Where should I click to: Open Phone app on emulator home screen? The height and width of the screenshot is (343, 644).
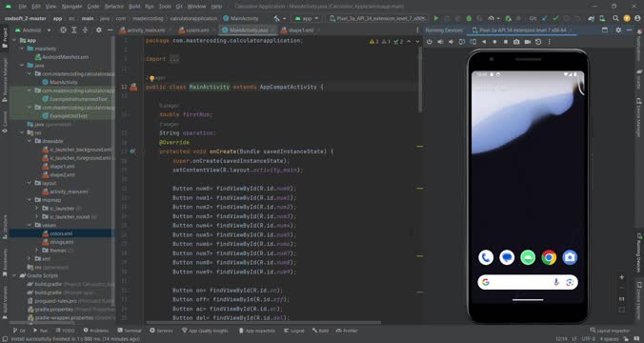point(486,257)
